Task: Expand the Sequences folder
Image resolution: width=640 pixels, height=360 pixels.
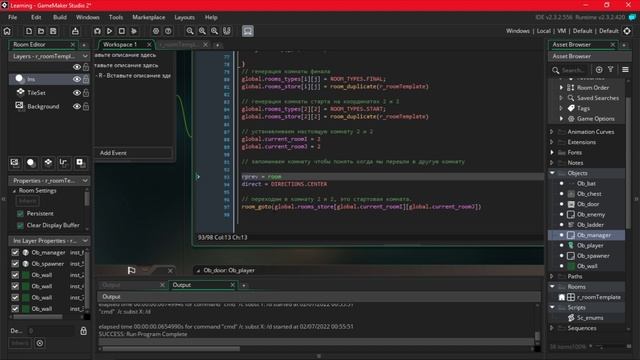Action: 552,328
